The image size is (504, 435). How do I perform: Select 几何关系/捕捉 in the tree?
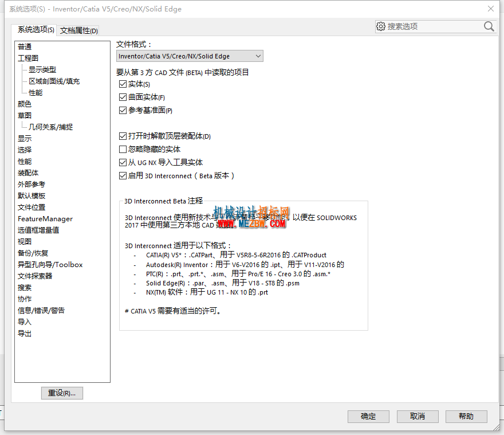click(51, 127)
